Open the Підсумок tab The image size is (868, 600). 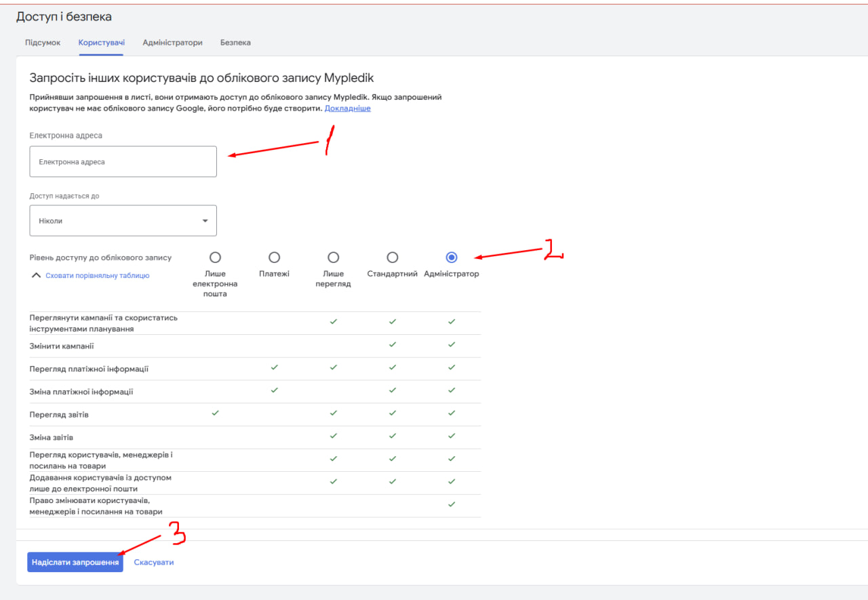(x=43, y=43)
